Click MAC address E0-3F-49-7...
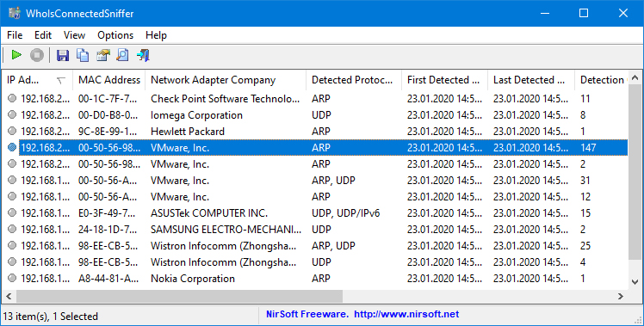 pyautogui.click(x=108, y=213)
